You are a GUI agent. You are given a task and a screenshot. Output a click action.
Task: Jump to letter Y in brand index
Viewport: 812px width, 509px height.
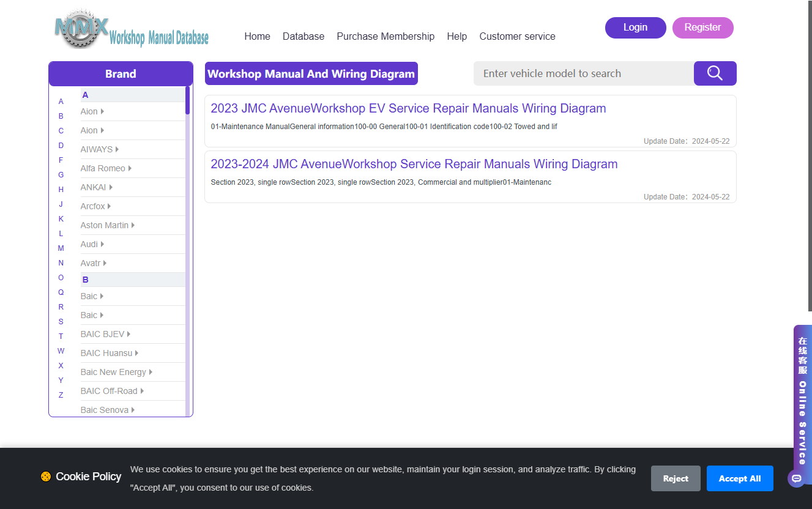(61, 381)
